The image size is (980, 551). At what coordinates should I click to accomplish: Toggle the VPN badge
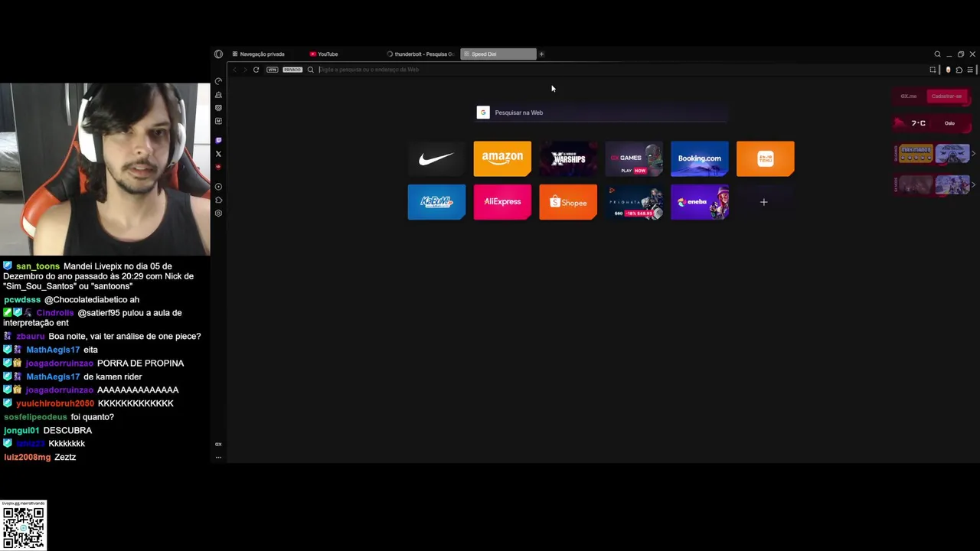[272, 70]
